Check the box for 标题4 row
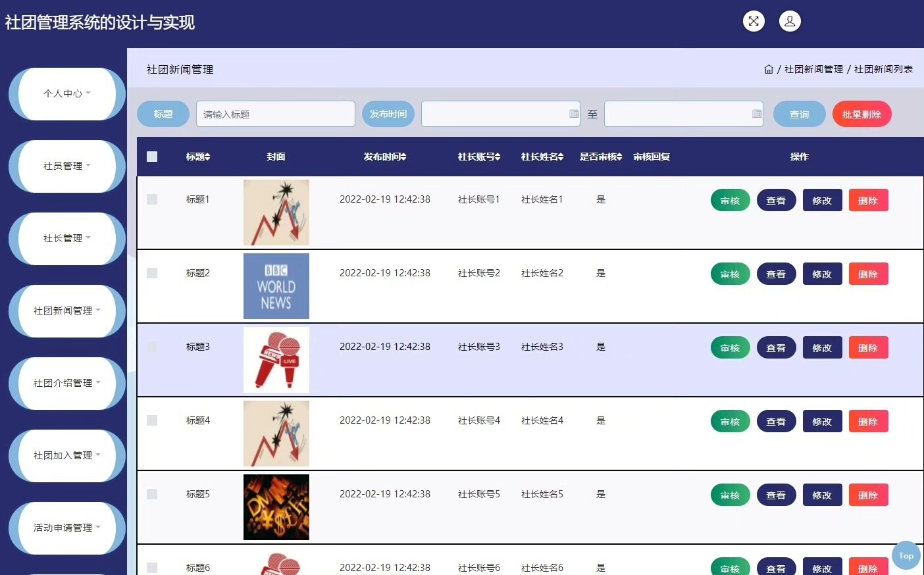The width and height of the screenshot is (924, 575). click(152, 420)
